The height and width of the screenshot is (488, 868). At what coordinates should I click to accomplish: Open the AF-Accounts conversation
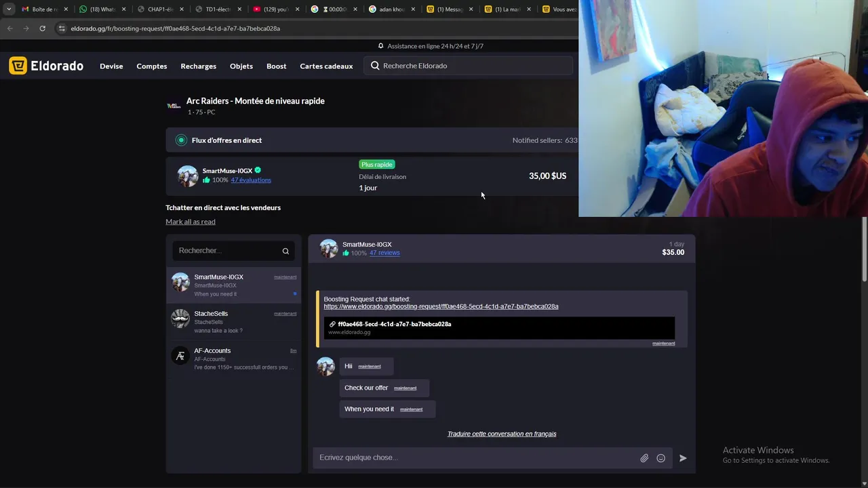(x=234, y=358)
